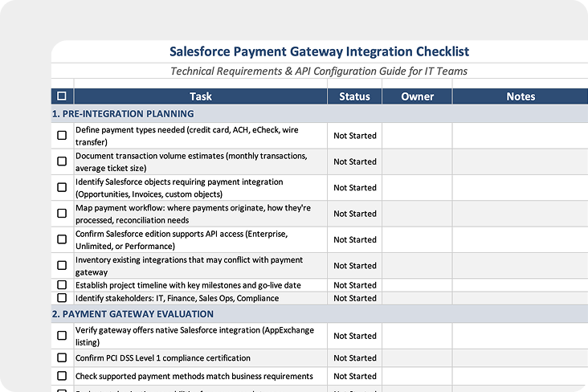The width and height of the screenshot is (588, 392).
Task: Check the 'Define payment types needed' box
Action: tap(62, 136)
